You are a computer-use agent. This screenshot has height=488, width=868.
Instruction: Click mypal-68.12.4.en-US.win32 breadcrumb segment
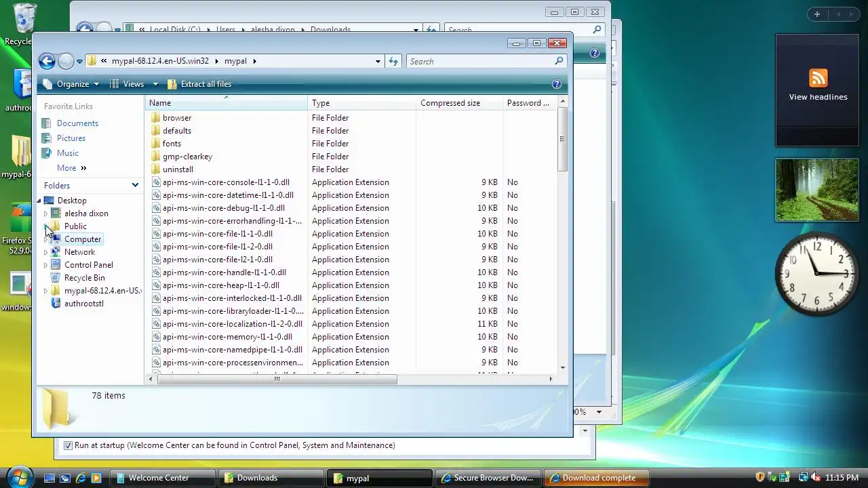click(160, 61)
